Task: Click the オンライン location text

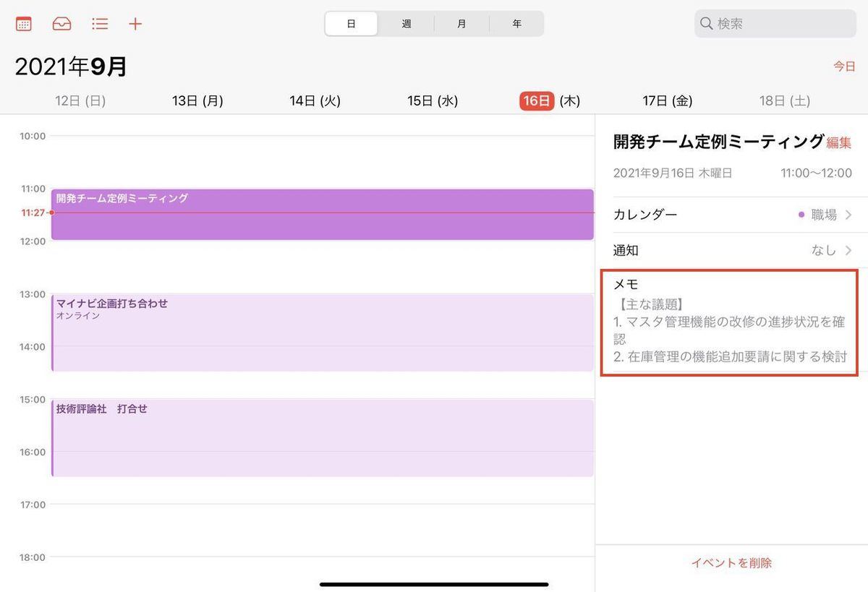Action: (x=78, y=316)
